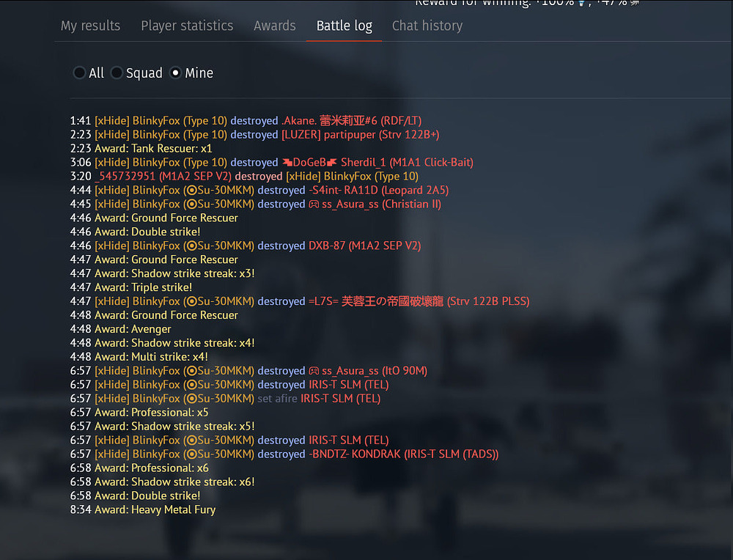The height and width of the screenshot is (560, 733).
Task: Open the Chat history tab
Action: point(427,26)
